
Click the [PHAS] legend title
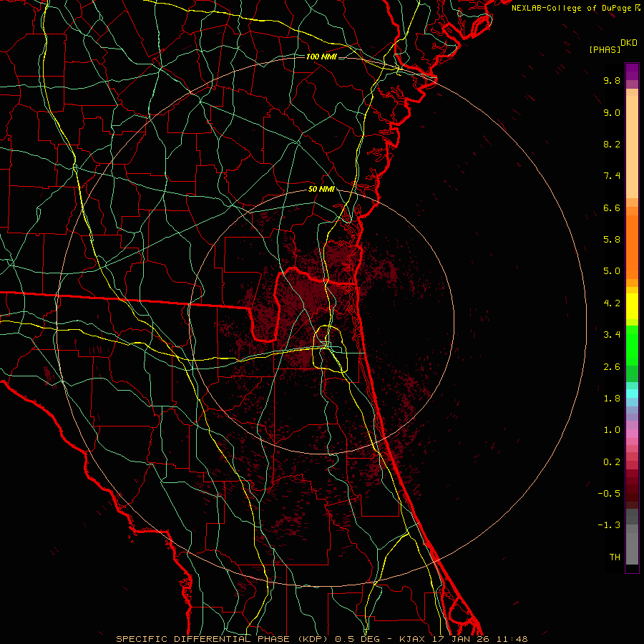point(605,49)
